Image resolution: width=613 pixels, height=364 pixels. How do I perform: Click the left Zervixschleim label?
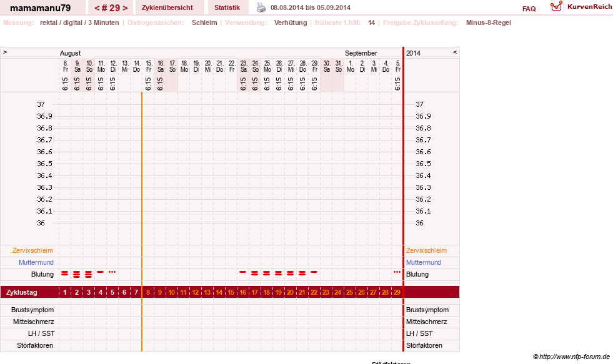[32, 251]
